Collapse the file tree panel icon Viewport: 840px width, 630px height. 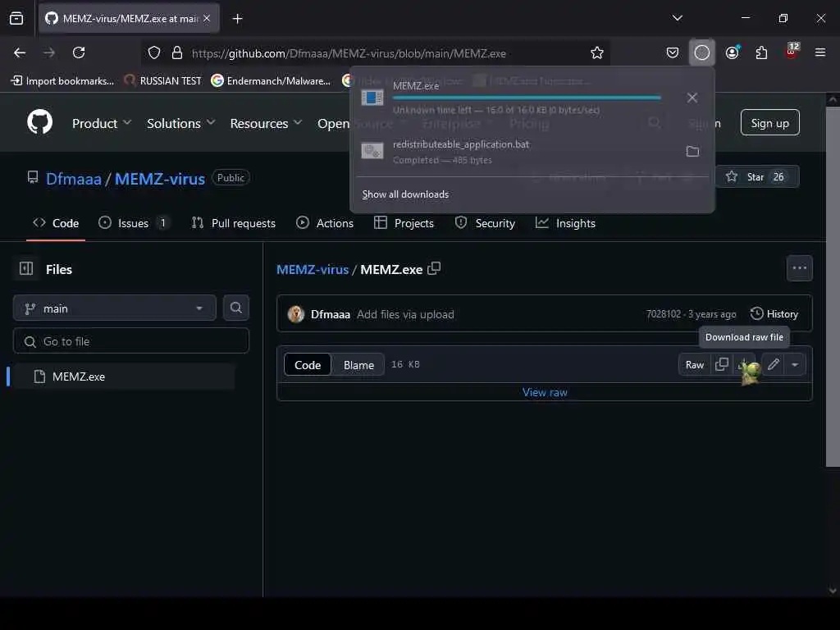[x=26, y=268]
